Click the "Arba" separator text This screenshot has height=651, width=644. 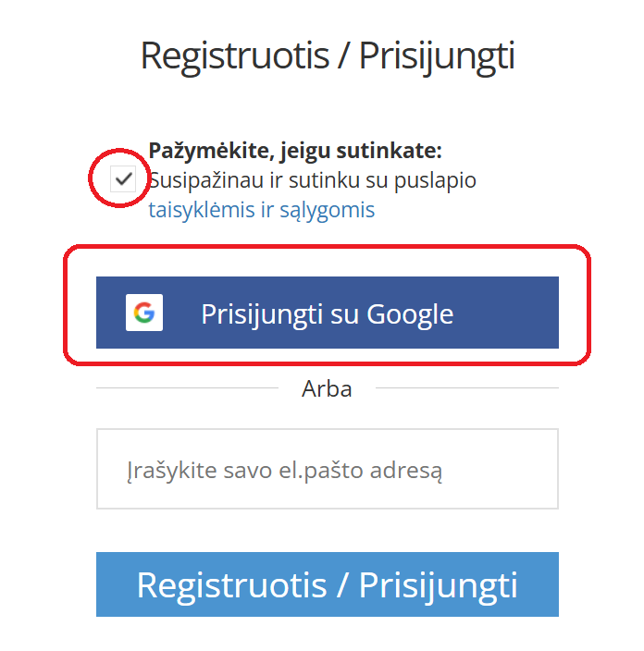pyautogui.click(x=327, y=388)
